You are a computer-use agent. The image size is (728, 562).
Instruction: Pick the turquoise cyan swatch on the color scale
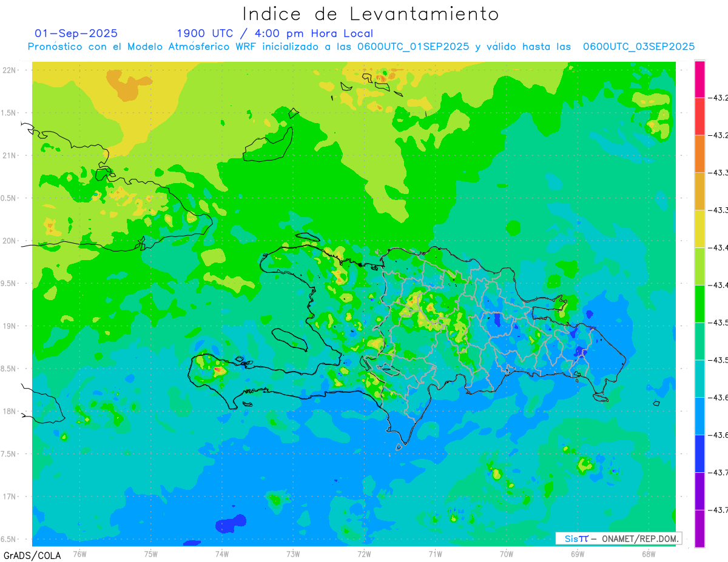[699, 378]
